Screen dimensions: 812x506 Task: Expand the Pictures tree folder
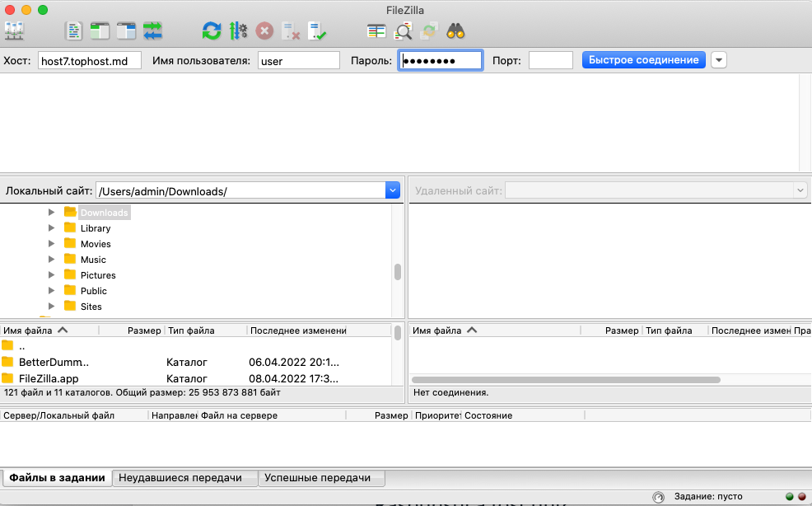coord(51,274)
